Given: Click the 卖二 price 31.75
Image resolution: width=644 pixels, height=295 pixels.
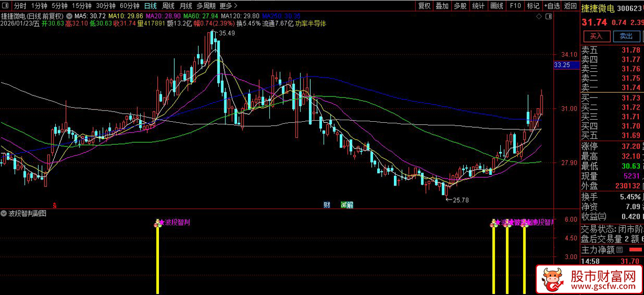Looking at the screenshot, I should point(631,78).
